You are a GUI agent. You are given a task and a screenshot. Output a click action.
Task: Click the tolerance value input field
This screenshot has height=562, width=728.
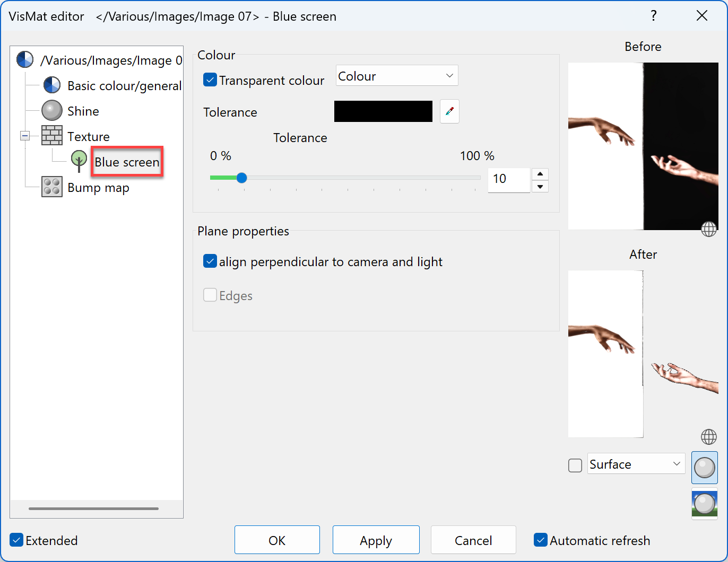coord(508,179)
